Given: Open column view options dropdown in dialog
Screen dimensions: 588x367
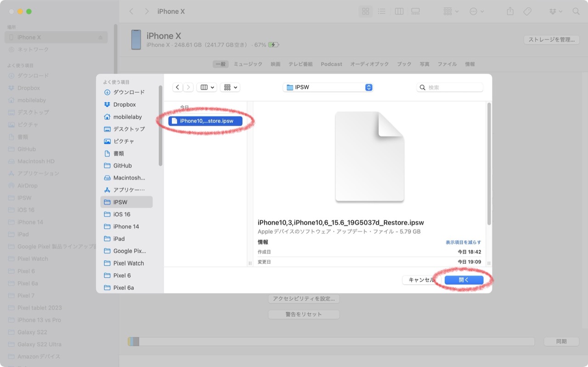Looking at the screenshot, I should pos(207,87).
